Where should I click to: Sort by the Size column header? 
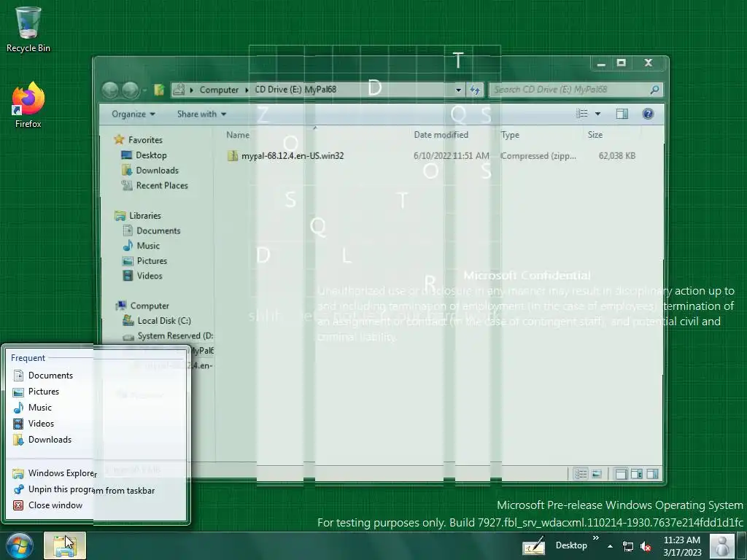[x=595, y=135]
